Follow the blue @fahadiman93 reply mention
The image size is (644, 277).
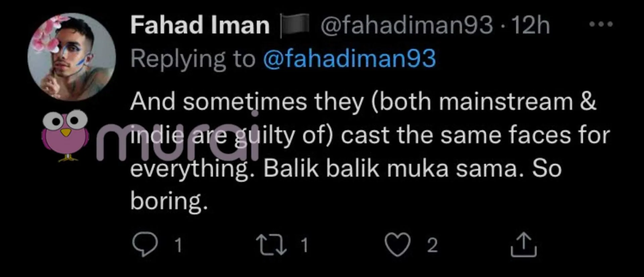(349, 59)
